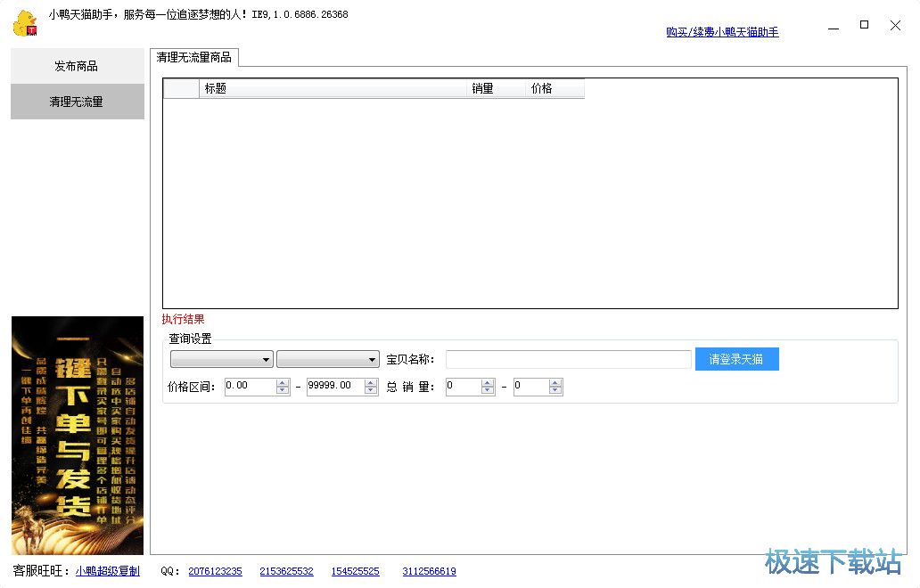Adjust the first 总销量 stepper arrows

(488, 387)
